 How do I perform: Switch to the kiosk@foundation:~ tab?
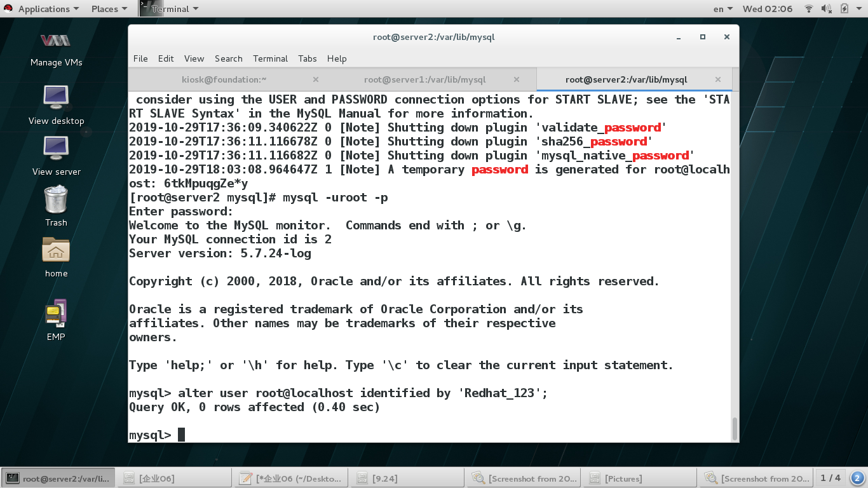pos(224,79)
